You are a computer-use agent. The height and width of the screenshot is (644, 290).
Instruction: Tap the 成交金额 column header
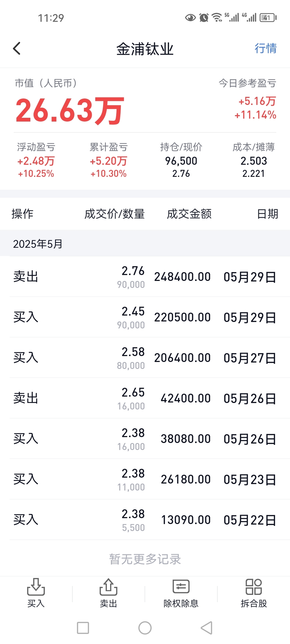(x=189, y=214)
